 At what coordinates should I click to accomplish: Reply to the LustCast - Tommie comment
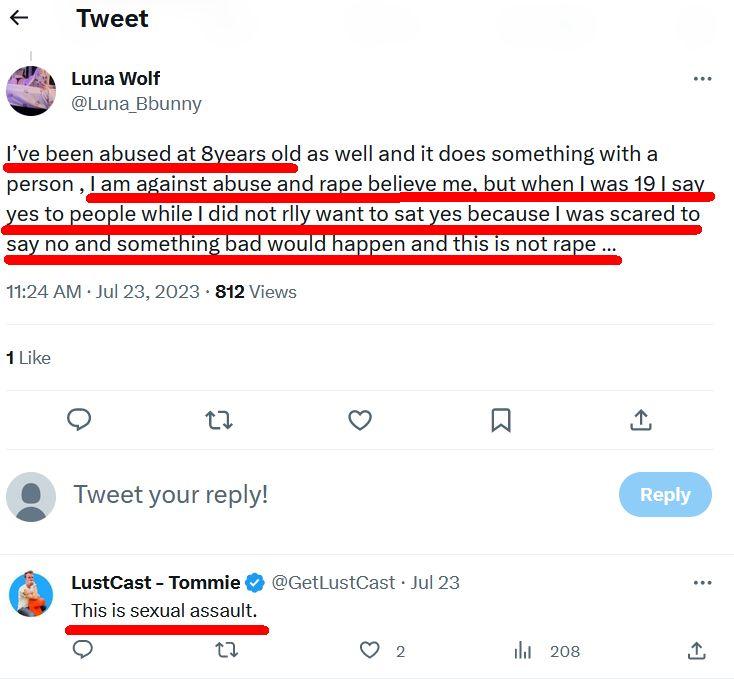pos(83,651)
